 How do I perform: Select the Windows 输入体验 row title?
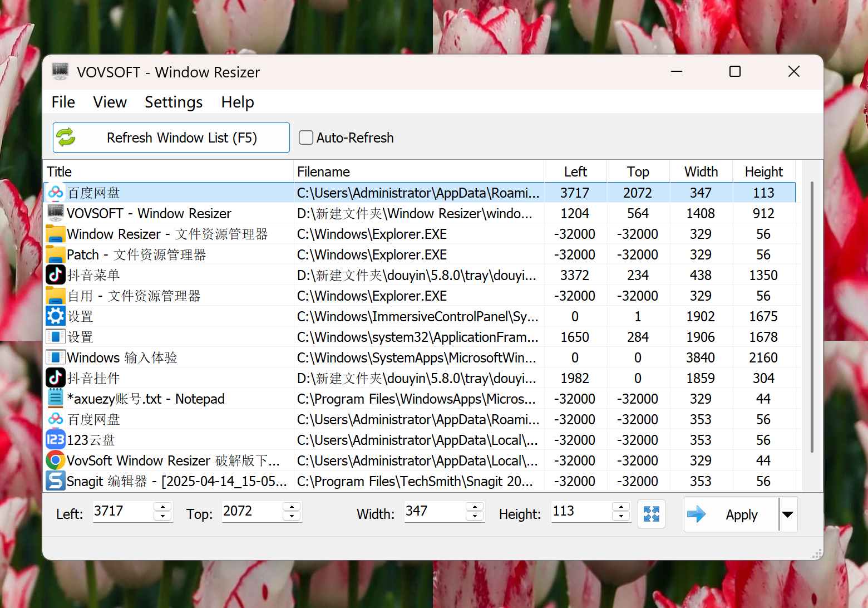pyautogui.click(x=122, y=357)
